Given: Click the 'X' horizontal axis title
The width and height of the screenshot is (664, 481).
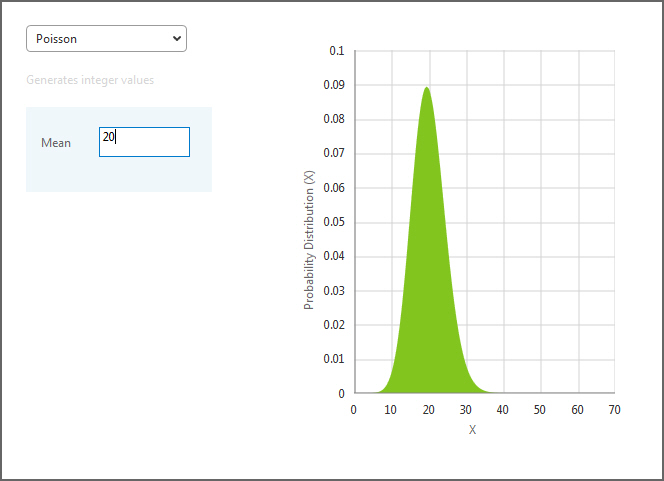Looking at the screenshot, I should (x=473, y=430).
